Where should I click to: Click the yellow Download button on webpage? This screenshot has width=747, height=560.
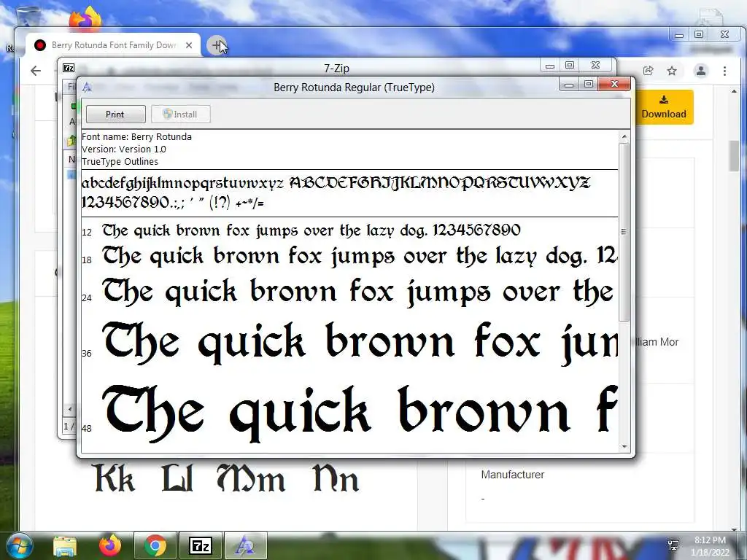point(664,107)
